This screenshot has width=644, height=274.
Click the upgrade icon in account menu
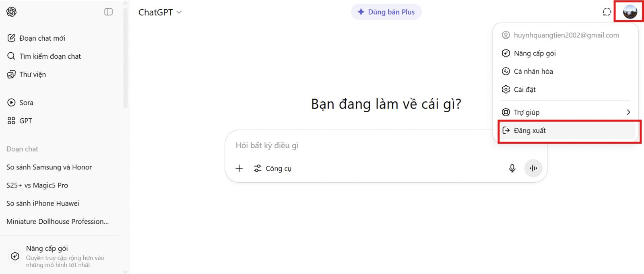(x=506, y=53)
